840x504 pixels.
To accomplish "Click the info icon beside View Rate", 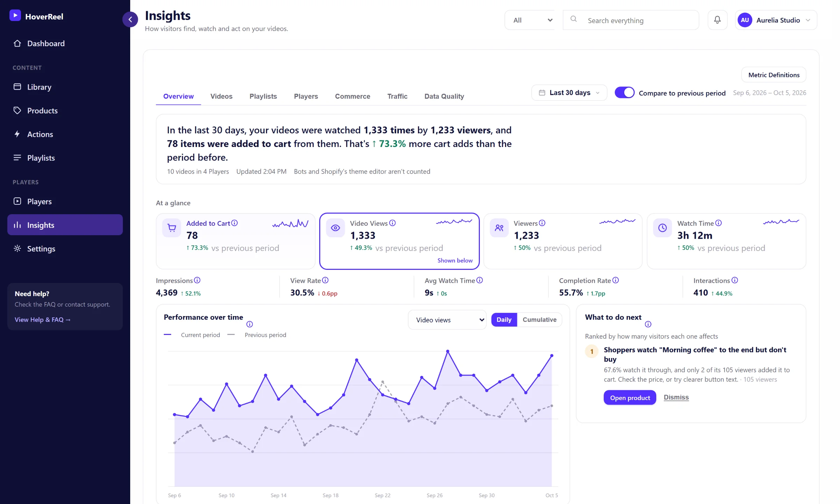I will coord(325,280).
